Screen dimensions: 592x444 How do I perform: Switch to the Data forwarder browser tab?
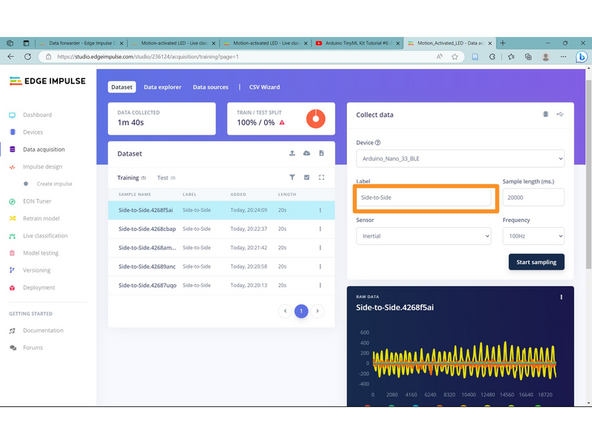point(81,43)
